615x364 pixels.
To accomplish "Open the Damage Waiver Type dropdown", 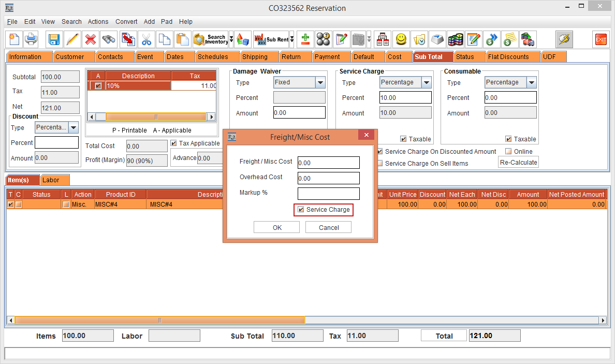I will click(319, 82).
